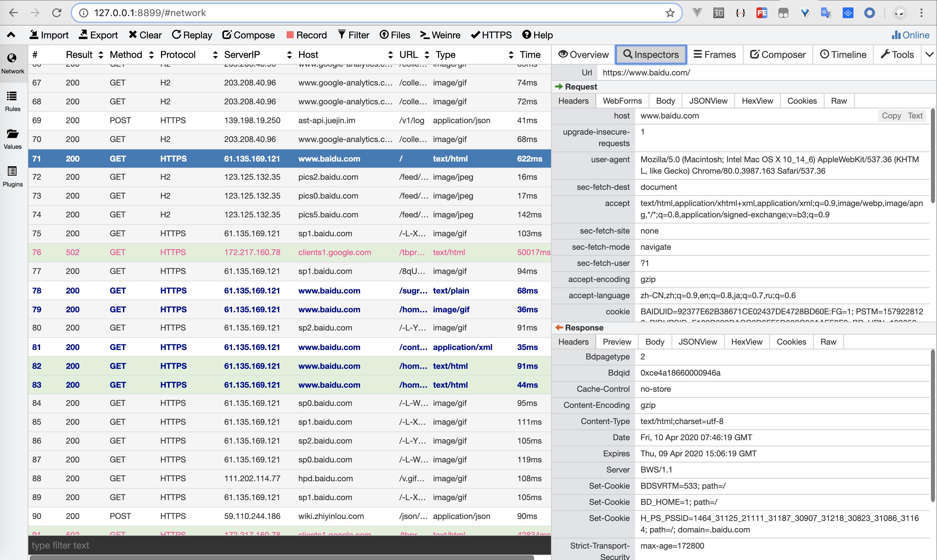
Task: Select row 90 wiki.zhiyinlou.com
Action: [x=289, y=516]
